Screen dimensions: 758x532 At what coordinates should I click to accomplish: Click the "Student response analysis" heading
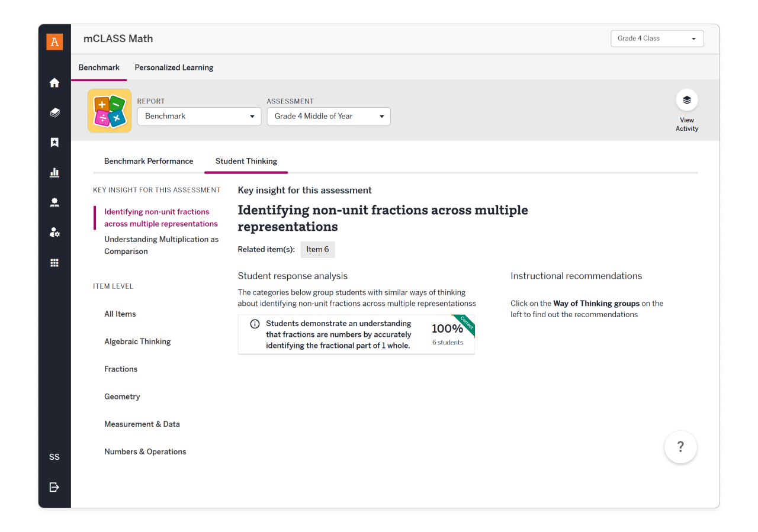coord(293,276)
